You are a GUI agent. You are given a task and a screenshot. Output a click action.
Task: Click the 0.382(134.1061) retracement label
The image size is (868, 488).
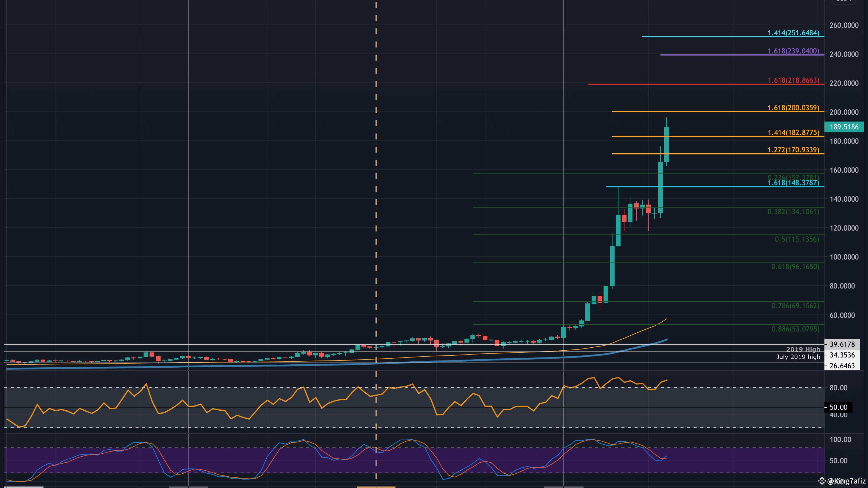click(793, 212)
